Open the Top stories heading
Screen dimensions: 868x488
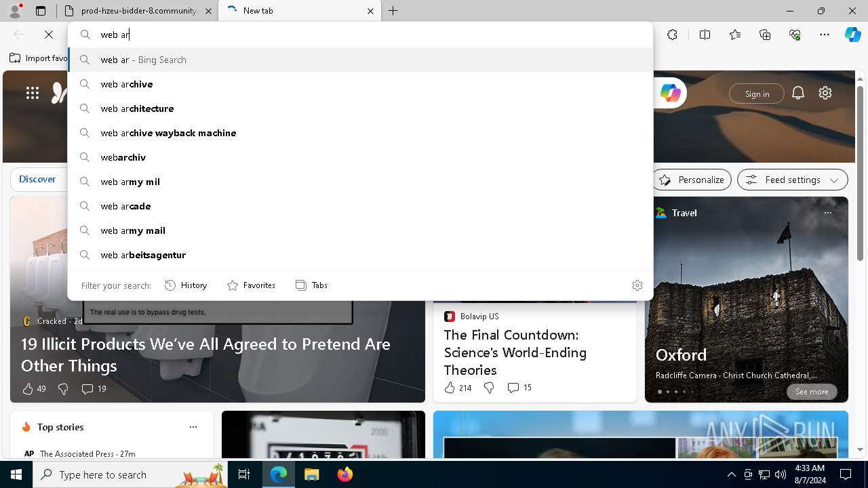60,427
